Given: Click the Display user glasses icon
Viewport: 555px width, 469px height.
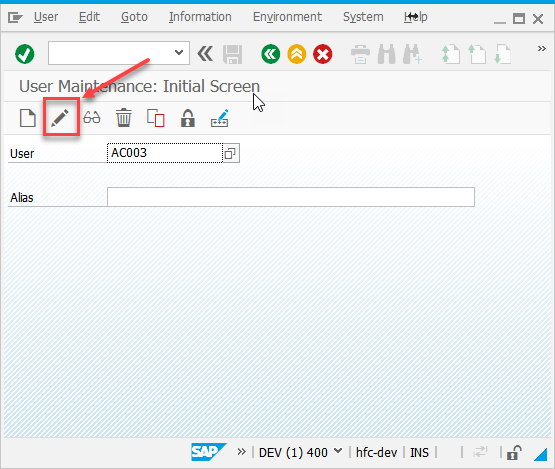Looking at the screenshot, I should 92,118.
